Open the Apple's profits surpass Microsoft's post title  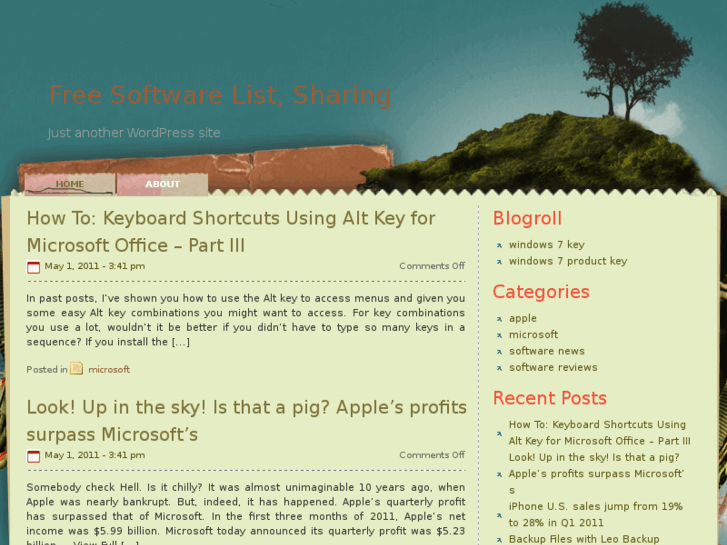(246, 421)
